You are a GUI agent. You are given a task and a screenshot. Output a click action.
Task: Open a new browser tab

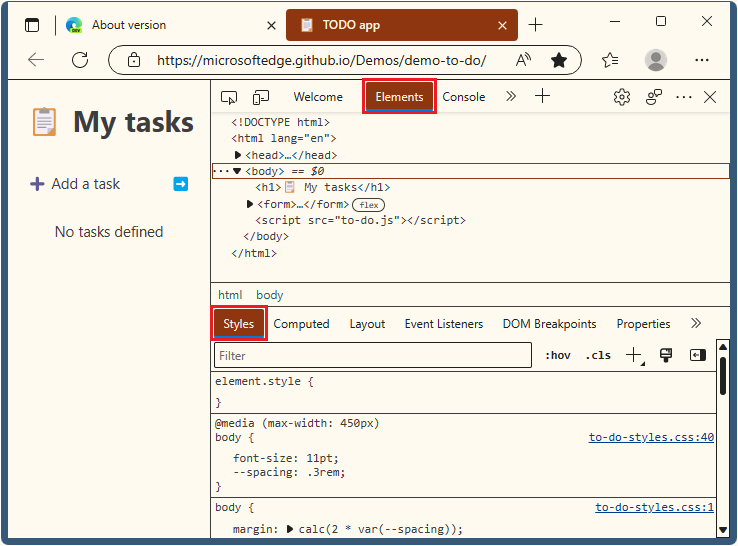pyautogui.click(x=536, y=24)
